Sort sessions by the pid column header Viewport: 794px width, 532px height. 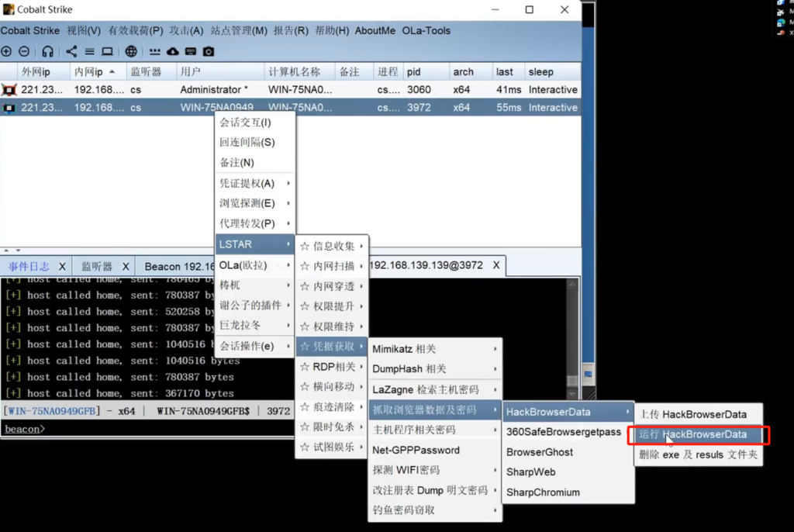coord(426,72)
